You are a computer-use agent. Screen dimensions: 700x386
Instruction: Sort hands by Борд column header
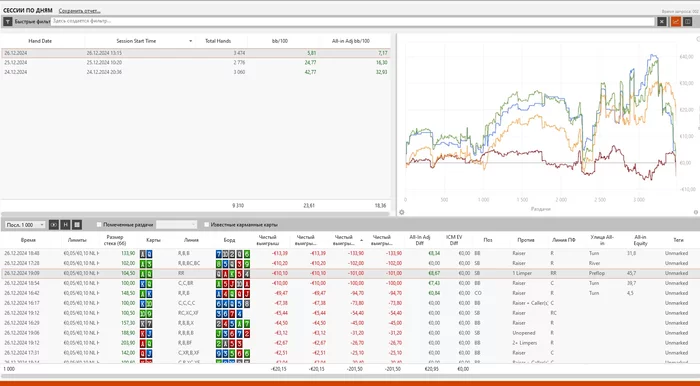229,240
